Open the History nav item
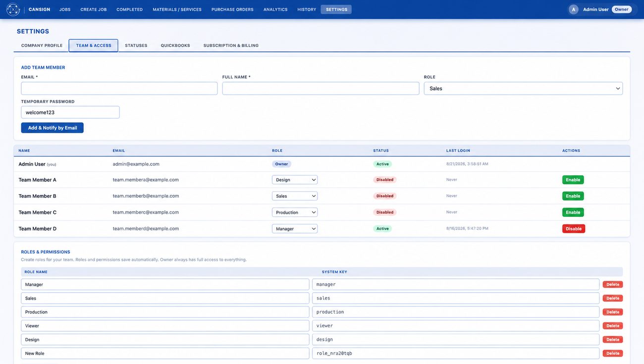Viewport: 644px width, 364px height. click(307, 9)
